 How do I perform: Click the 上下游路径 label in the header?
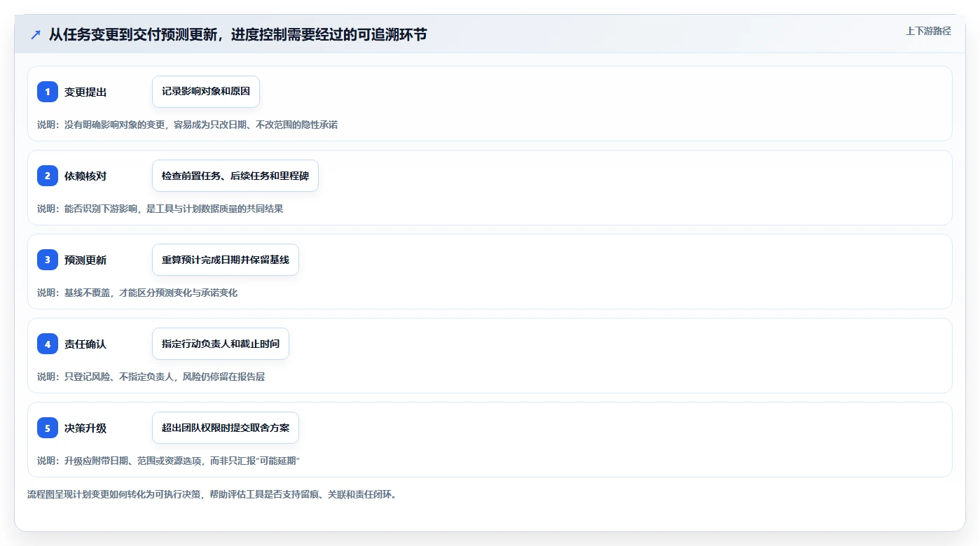click(928, 31)
